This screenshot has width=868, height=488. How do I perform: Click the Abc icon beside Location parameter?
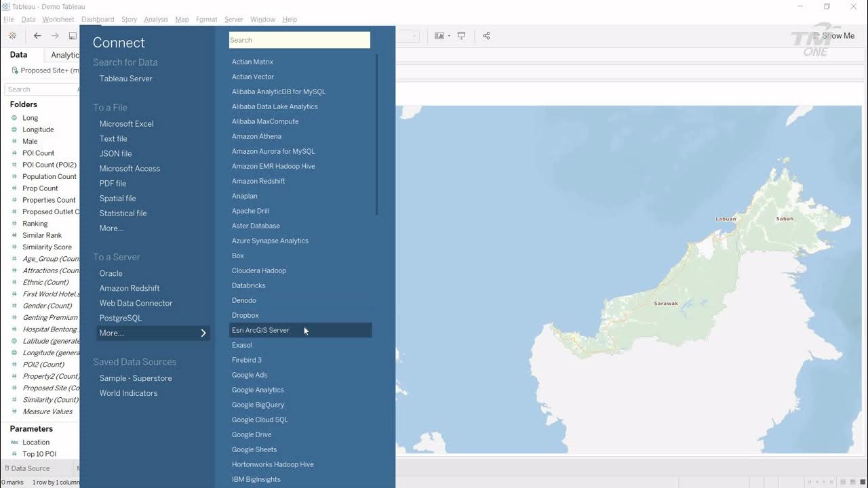[x=14, y=442]
